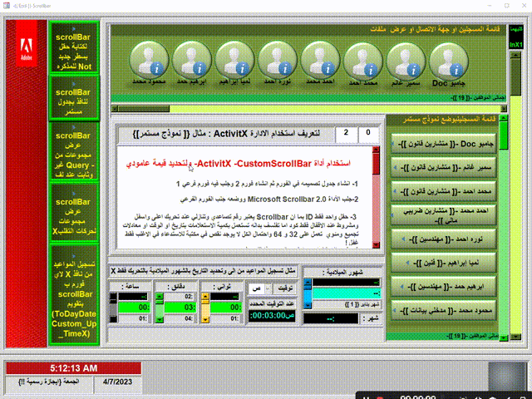Click the selected time display 00:03:00
This screenshot has width=532, height=399.
tap(272, 316)
